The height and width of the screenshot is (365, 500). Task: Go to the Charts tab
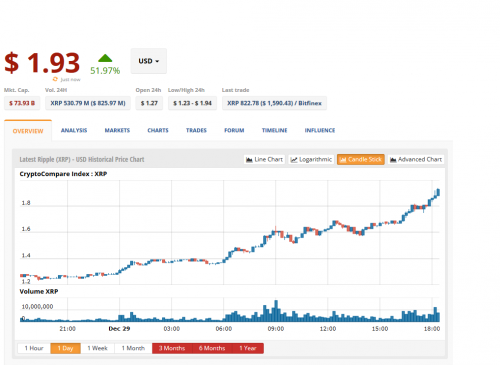pos(158,130)
